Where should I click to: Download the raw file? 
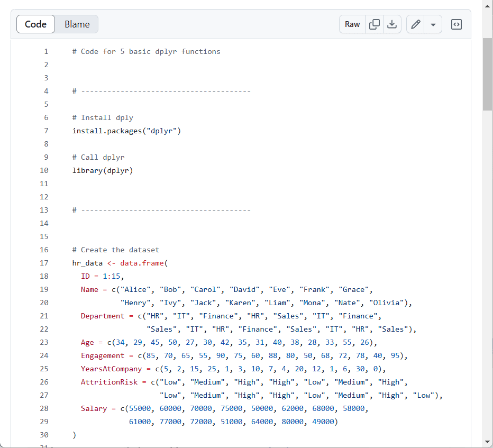tap(391, 24)
